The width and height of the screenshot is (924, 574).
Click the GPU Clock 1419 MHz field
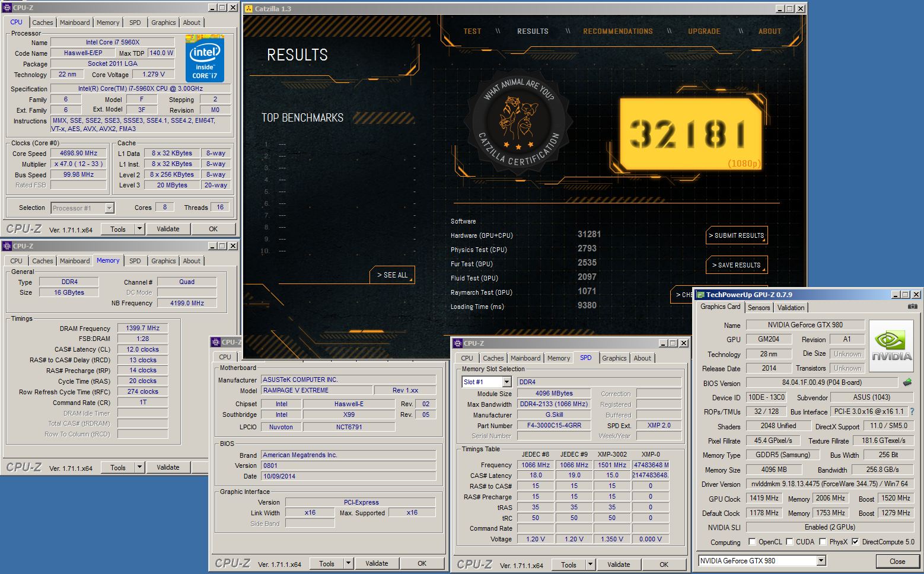tap(764, 499)
